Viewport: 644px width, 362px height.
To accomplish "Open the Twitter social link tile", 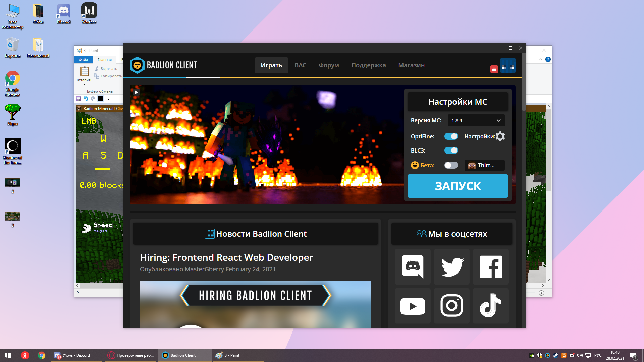I will click(x=452, y=267).
